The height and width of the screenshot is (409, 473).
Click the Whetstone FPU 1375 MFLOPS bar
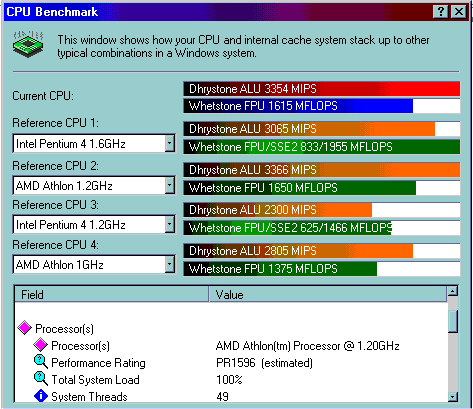click(x=322, y=269)
